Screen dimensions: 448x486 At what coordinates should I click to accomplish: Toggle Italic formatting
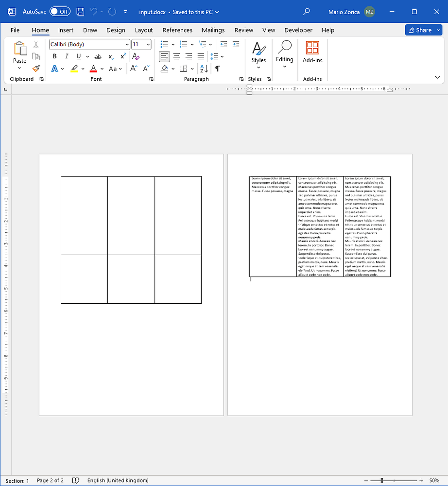coord(66,56)
